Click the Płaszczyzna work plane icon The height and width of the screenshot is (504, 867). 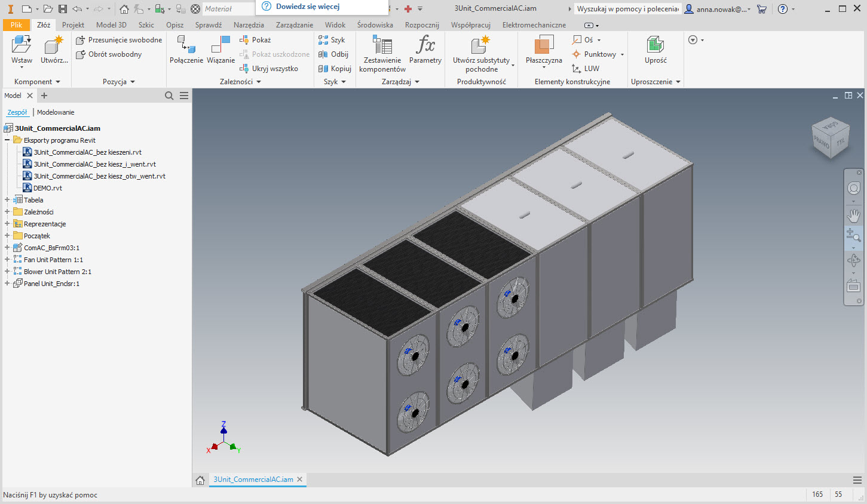tap(543, 46)
